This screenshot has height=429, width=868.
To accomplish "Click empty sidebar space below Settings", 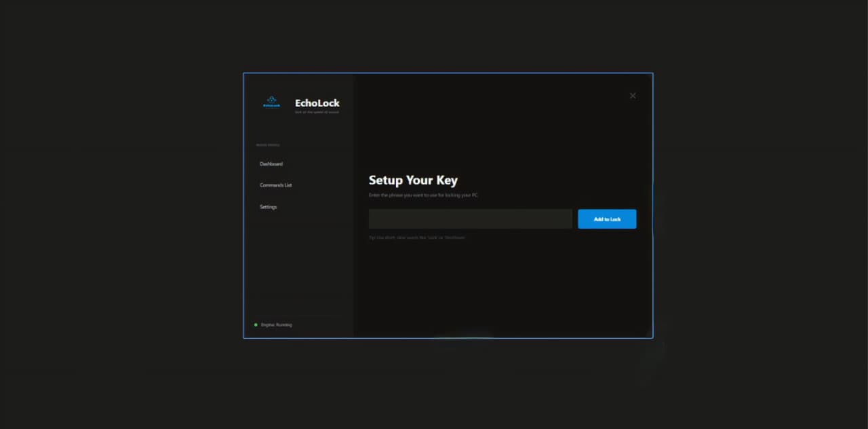I will coord(298,265).
